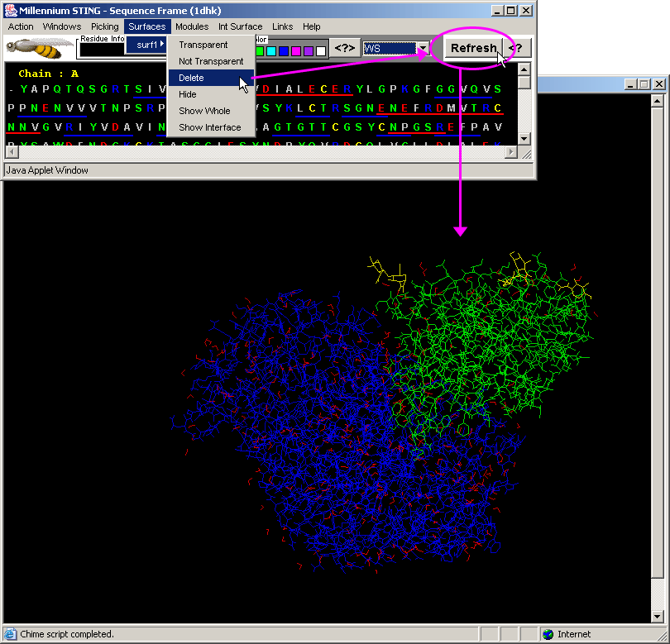670x644 pixels.
Task: Click the Internet zone globe icon
Action: (x=548, y=634)
